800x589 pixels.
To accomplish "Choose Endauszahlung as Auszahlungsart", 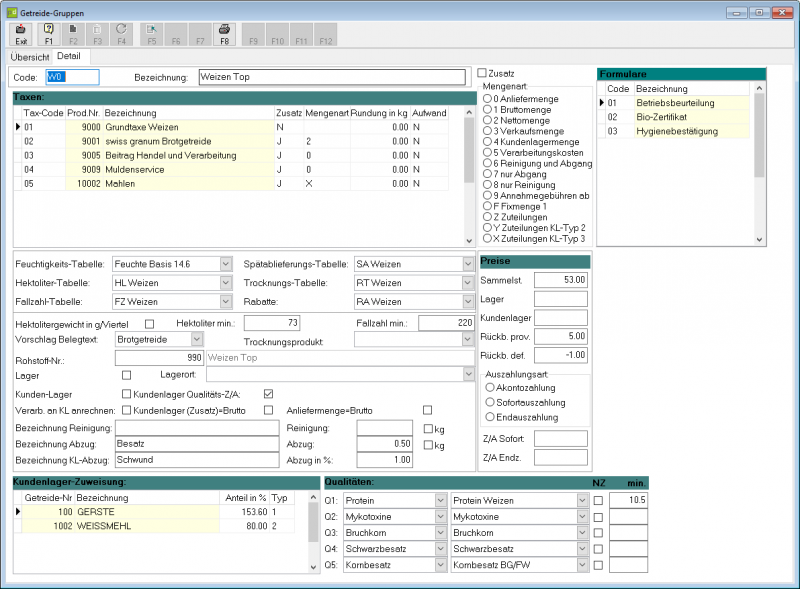I will tap(490, 417).
